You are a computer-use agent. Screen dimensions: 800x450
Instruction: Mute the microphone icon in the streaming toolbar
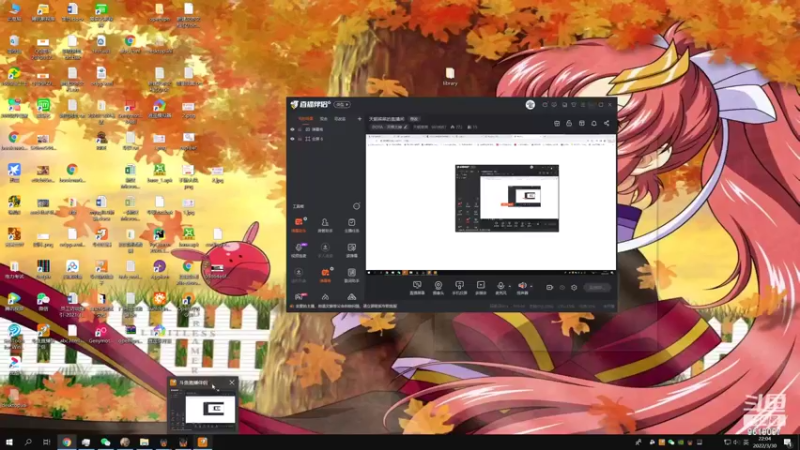click(501, 286)
